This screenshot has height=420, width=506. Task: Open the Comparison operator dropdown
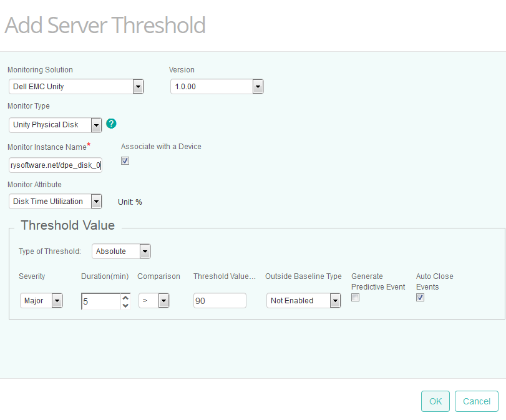pyautogui.click(x=162, y=300)
